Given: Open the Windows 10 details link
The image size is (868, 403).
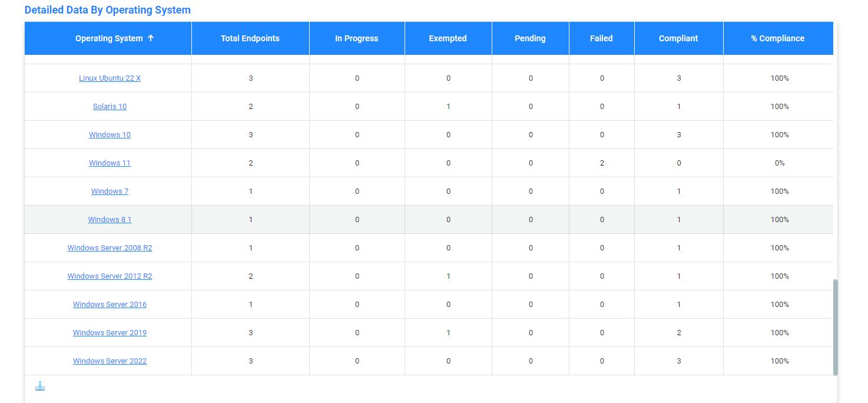Looking at the screenshot, I should coord(110,134).
